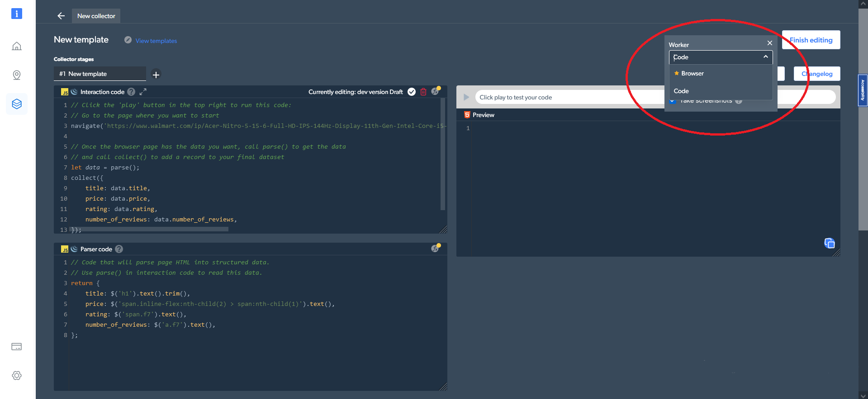Viewport: 868px width, 399px height.
Task: Open the location pin sidebar icon
Action: click(x=17, y=75)
